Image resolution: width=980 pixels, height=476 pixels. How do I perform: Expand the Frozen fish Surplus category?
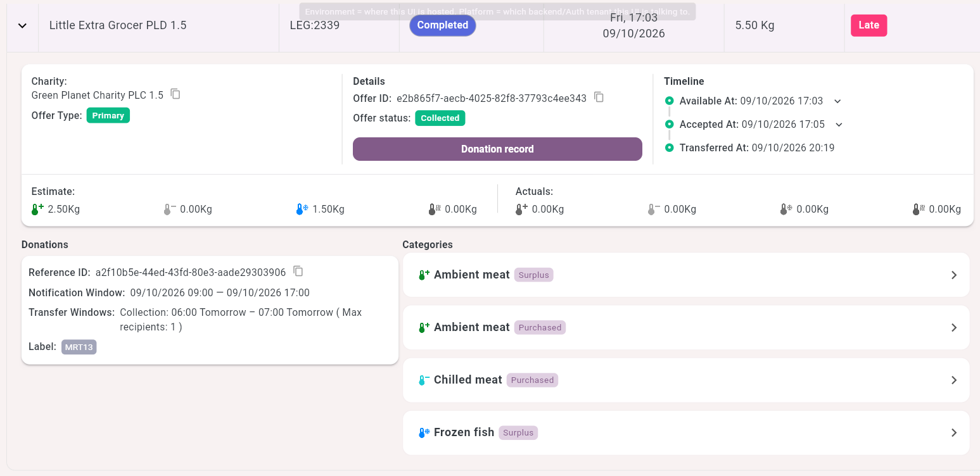954,432
